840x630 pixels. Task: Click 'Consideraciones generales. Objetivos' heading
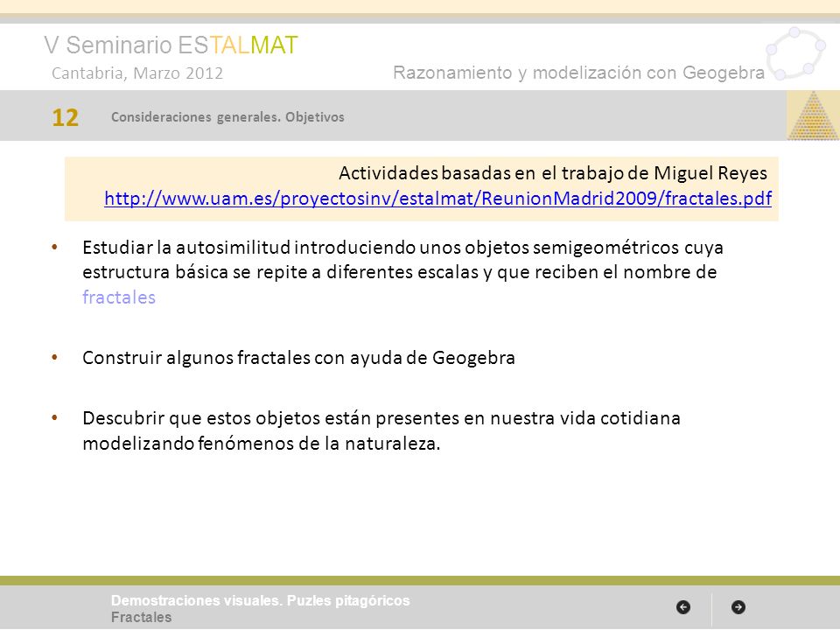(227, 116)
